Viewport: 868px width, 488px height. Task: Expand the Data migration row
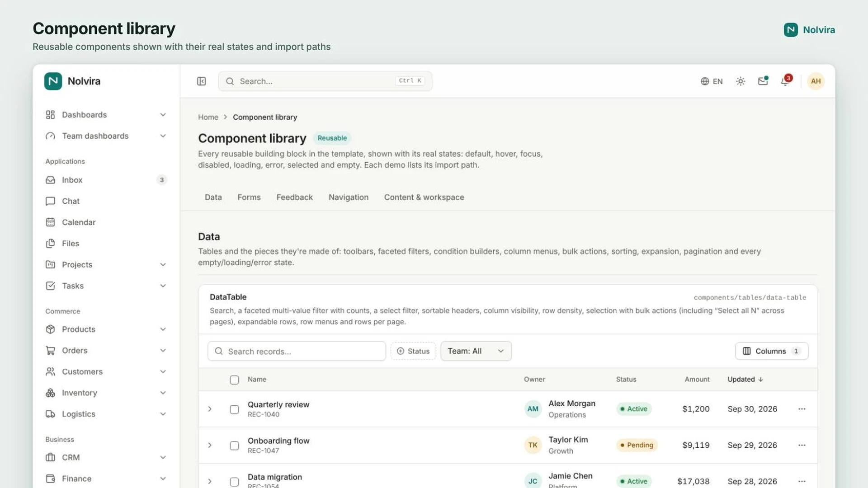pos(210,481)
